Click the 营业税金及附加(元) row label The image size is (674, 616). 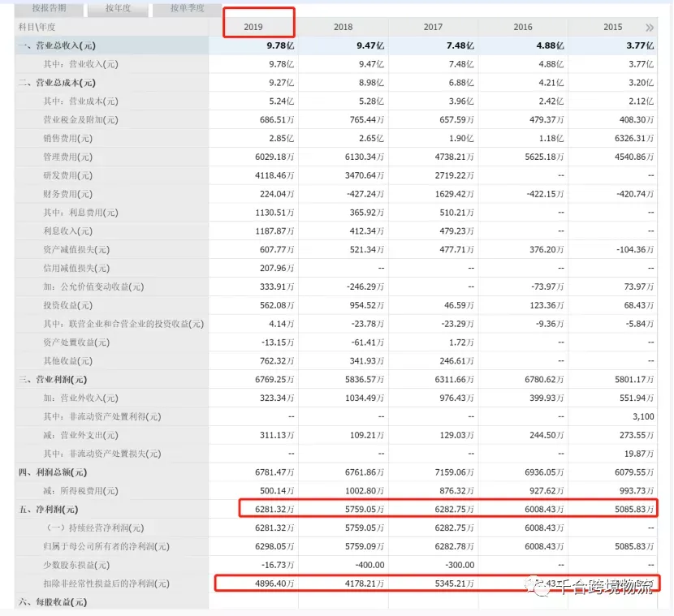(x=80, y=120)
